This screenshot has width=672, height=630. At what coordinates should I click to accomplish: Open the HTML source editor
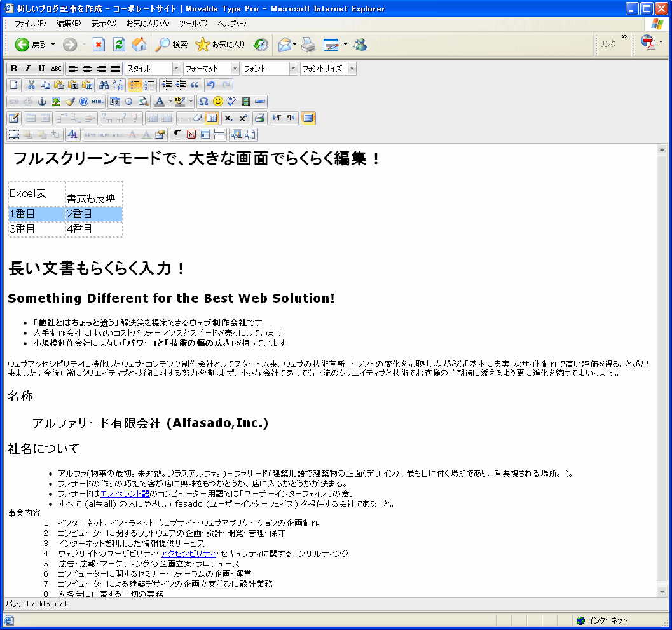[98, 102]
